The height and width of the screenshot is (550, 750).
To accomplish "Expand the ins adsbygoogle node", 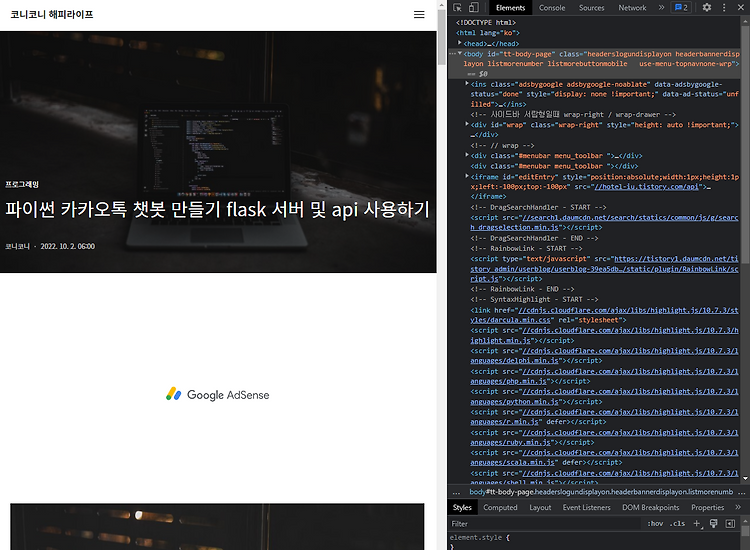I will (x=467, y=84).
